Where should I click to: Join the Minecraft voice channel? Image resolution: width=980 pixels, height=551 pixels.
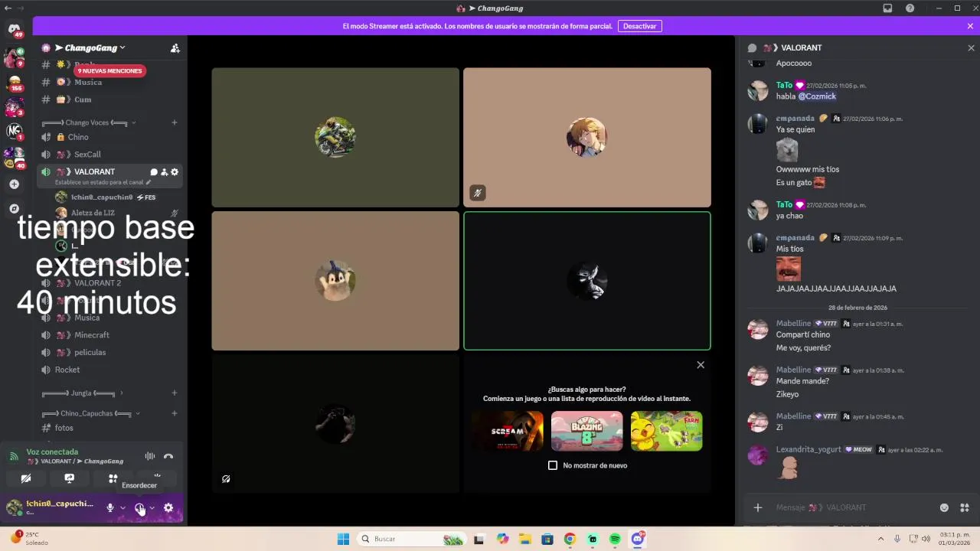click(x=111, y=335)
